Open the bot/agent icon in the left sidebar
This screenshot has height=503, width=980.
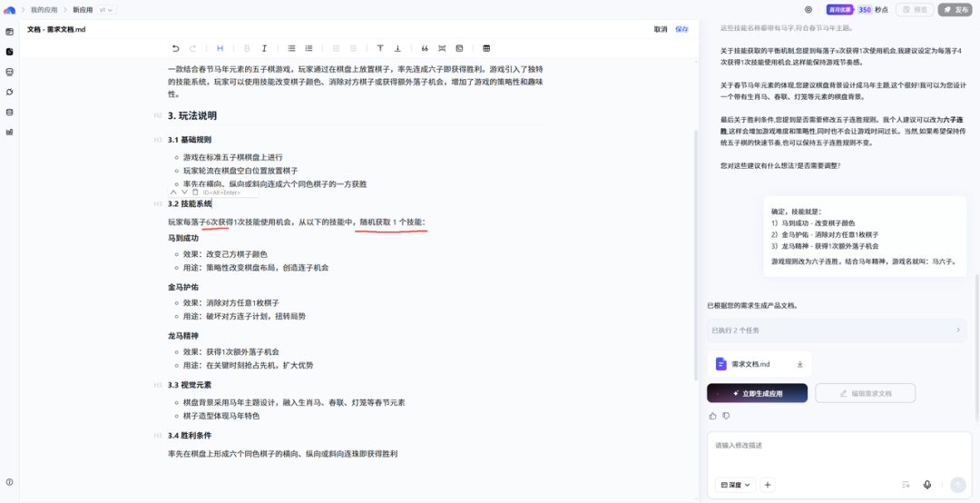[9, 72]
